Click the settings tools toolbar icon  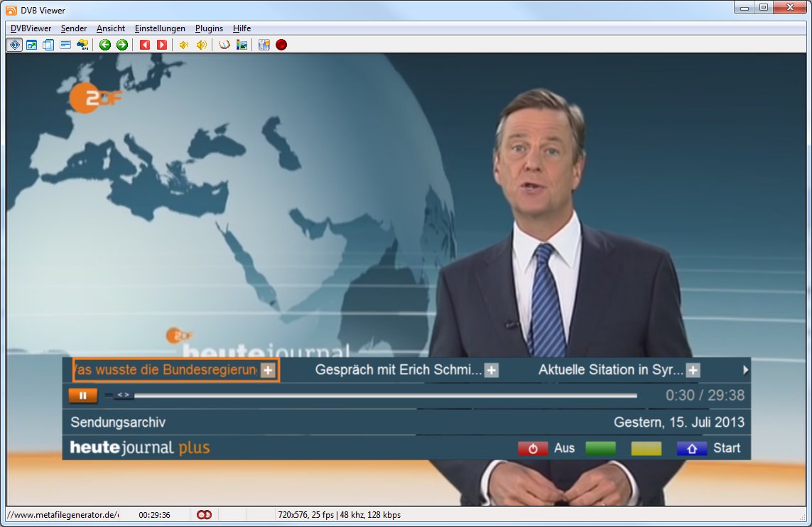264,45
